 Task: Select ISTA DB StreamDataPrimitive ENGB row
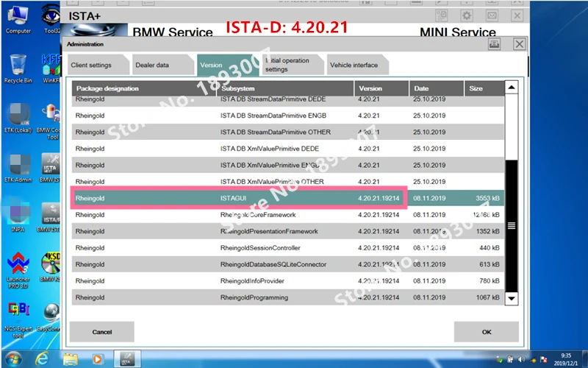pos(288,116)
